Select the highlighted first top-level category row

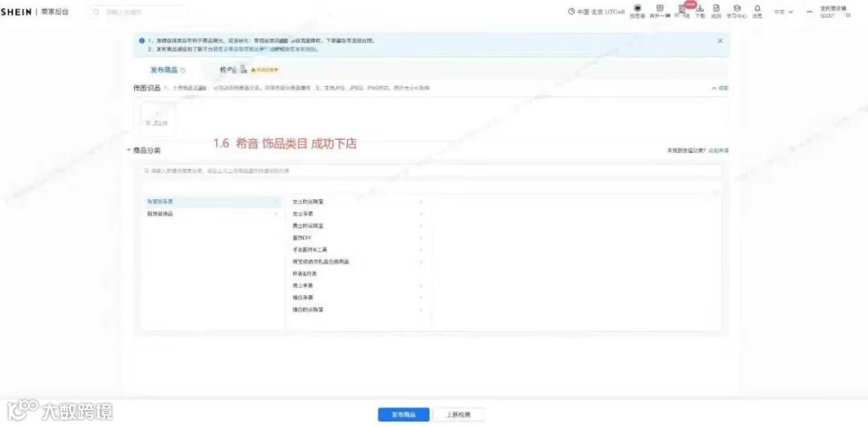click(213, 202)
